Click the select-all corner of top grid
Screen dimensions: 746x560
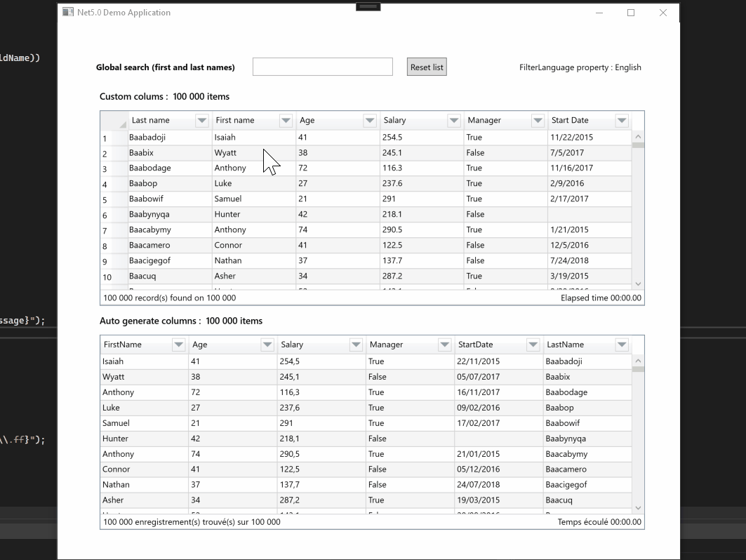pos(114,121)
